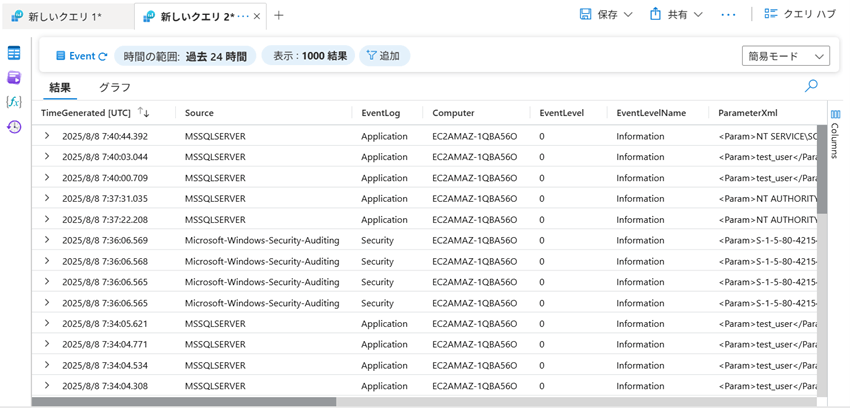Expand the row at 7:36:06.569
The image size is (850, 408).
(x=47, y=240)
